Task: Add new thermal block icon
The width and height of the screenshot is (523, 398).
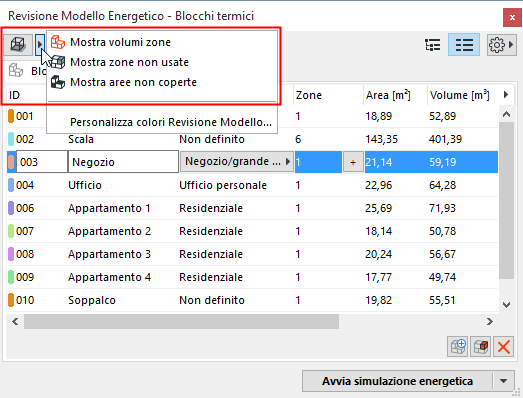Action: point(457,347)
